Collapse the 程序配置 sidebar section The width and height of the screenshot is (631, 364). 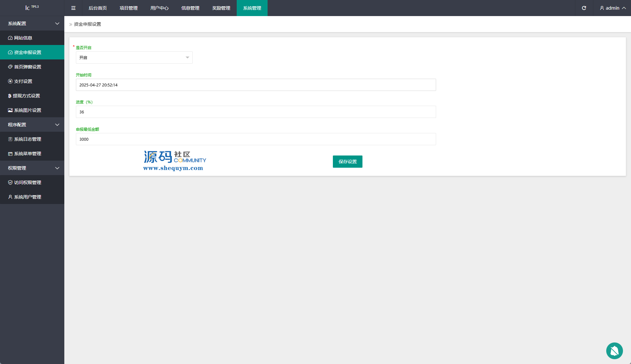pos(32,125)
